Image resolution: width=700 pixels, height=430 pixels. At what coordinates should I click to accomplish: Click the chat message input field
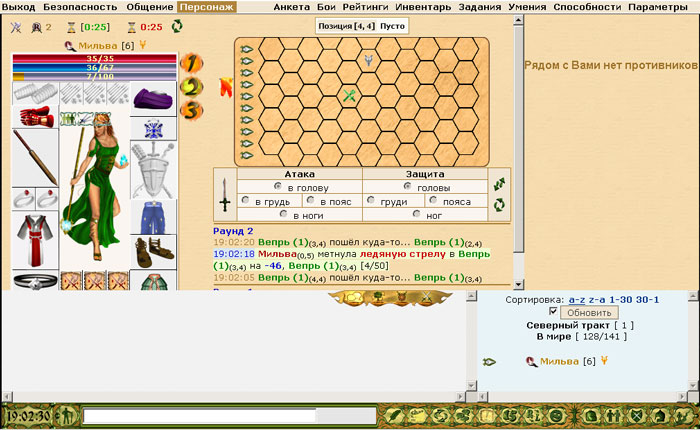(229, 416)
